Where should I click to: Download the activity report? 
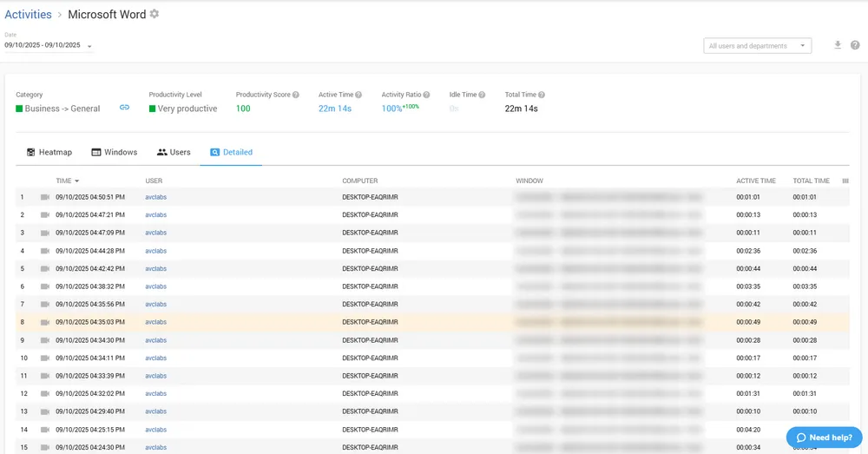pyautogui.click(x=838, y=45)
